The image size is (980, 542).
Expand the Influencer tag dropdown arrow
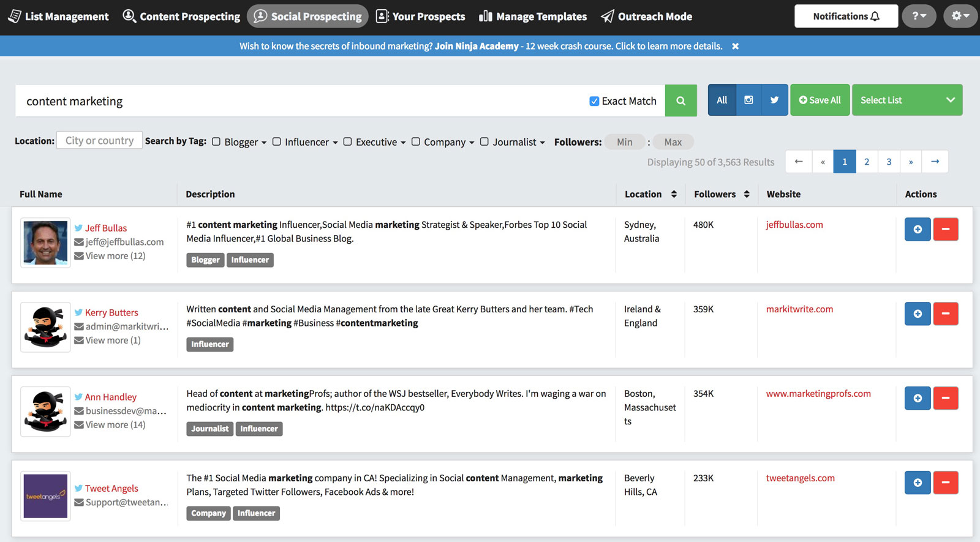click(x=335, y=142)
